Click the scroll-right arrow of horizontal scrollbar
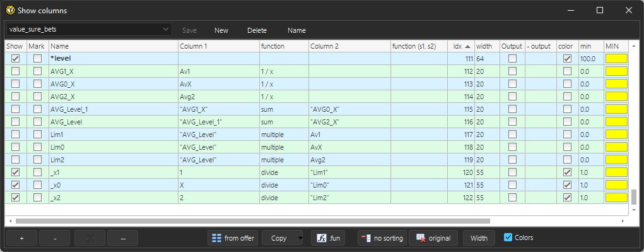Screen dimensions: 644x252 pyautogui.click(x=623, y=221)
